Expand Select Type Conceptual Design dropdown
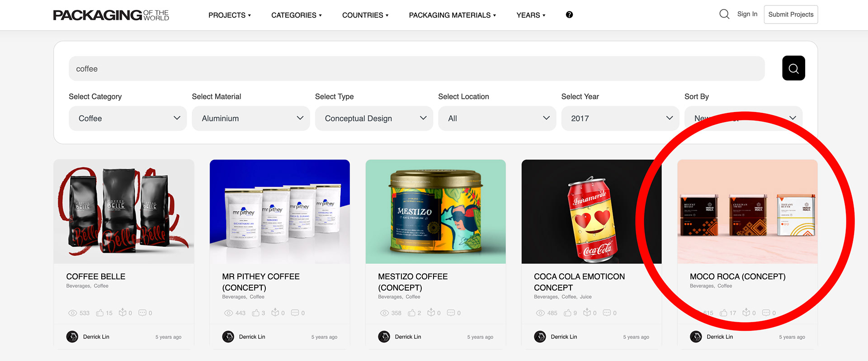Image resolution: width=868 pixels, height=361 pixels. point(374,118)
